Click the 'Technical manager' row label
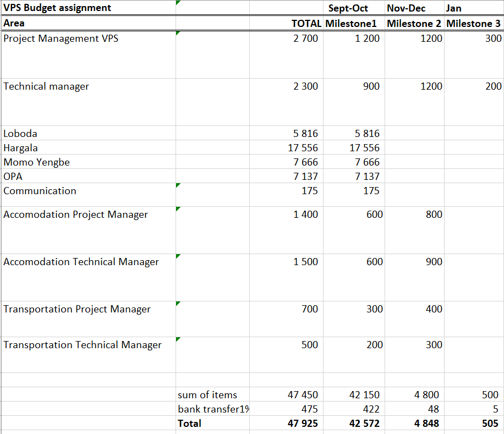 pyautogui.click(x=46, y=86)
